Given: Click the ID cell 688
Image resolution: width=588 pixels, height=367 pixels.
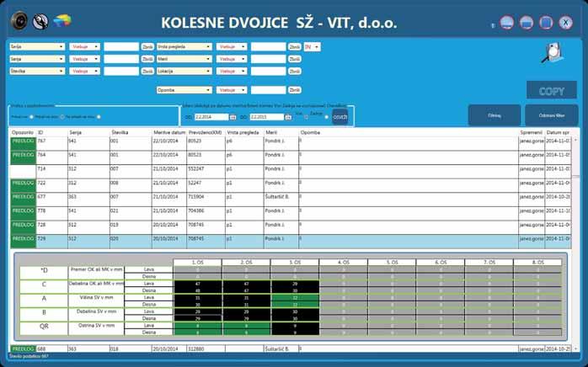Looking at the screenshot, I should [x=51, y=349].
